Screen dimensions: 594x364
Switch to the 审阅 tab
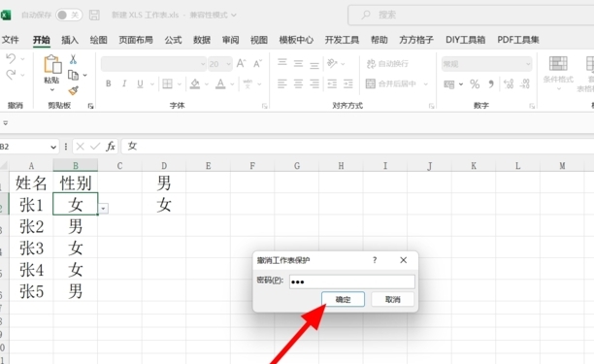pyautogui.click(x=230, y=40)
